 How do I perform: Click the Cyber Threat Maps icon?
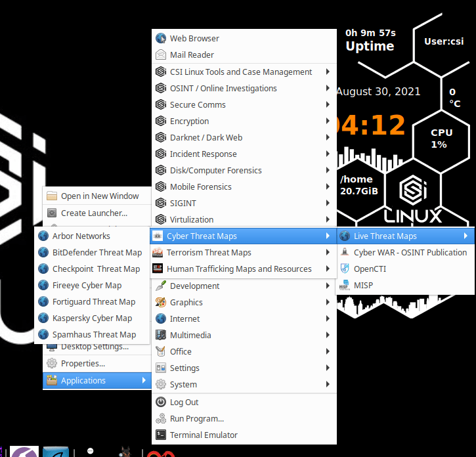(158, 236)
